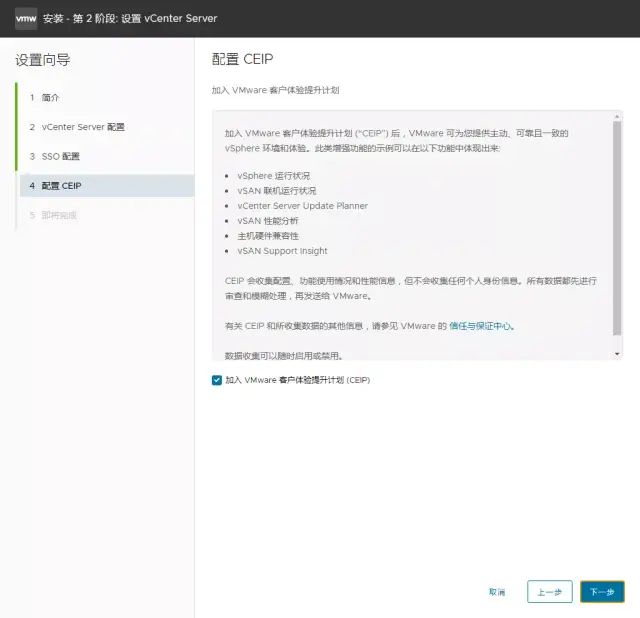Click the '主机硬件兼容性' bullet text
This screenshot has height=618, width=640.
click(x=268, y=236)
